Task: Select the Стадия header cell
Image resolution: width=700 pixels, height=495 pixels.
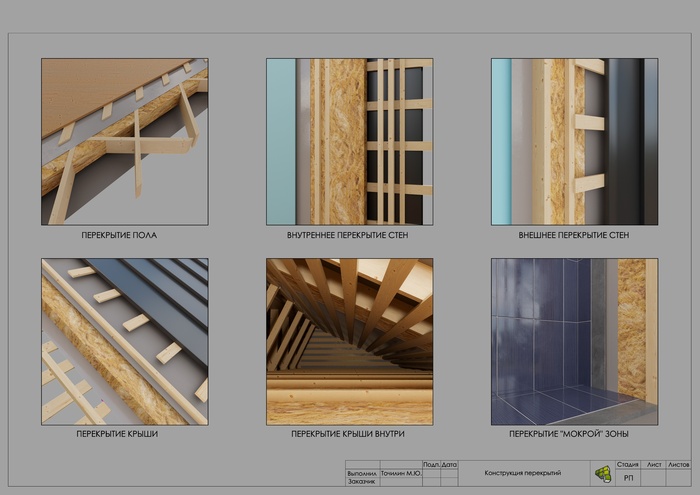Action: 628,465
